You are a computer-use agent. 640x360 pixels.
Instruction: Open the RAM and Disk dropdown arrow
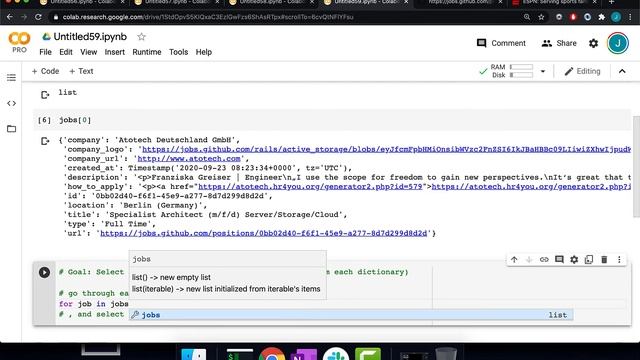pos(543,71)
